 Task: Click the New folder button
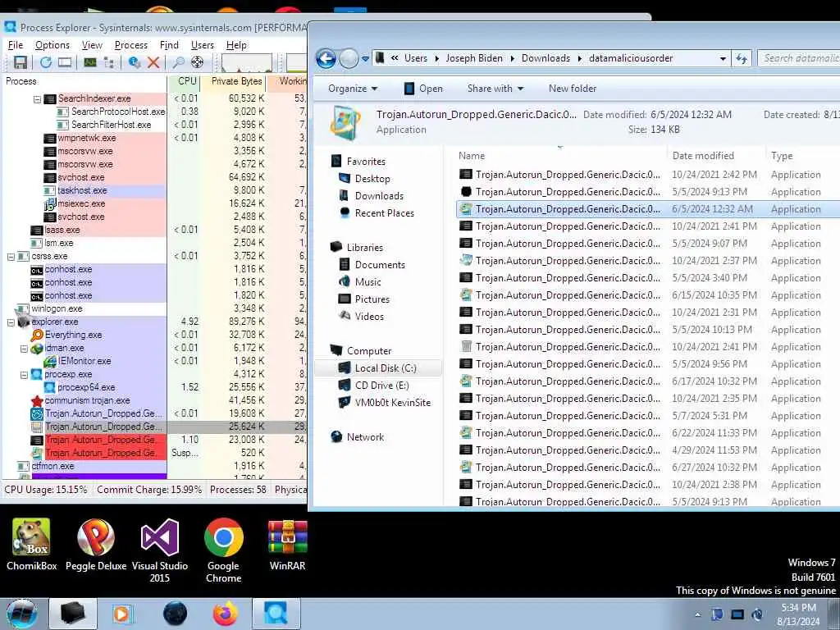[x=572, y=89]
